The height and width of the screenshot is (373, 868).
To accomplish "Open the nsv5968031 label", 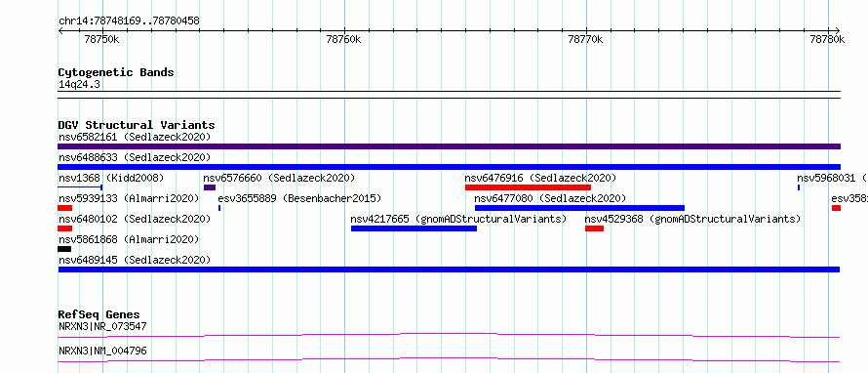I will [832, 178].
